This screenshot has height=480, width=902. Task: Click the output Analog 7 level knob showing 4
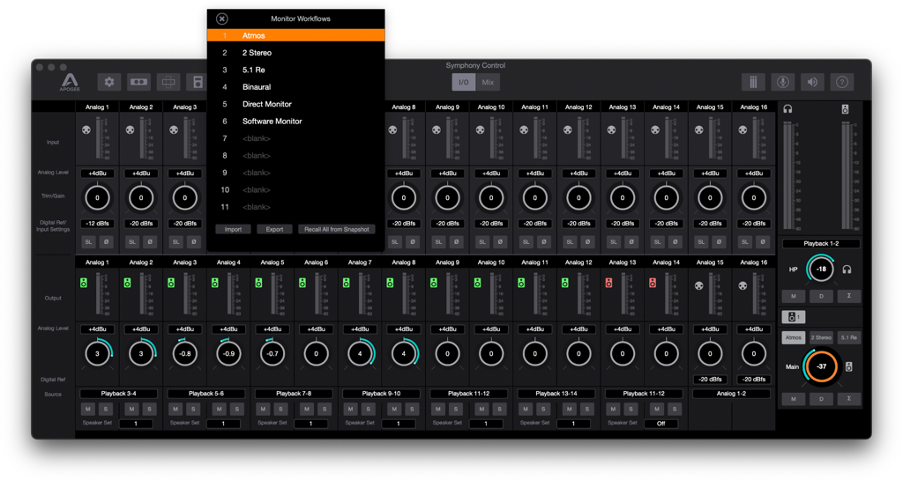[x=360, y=353]
